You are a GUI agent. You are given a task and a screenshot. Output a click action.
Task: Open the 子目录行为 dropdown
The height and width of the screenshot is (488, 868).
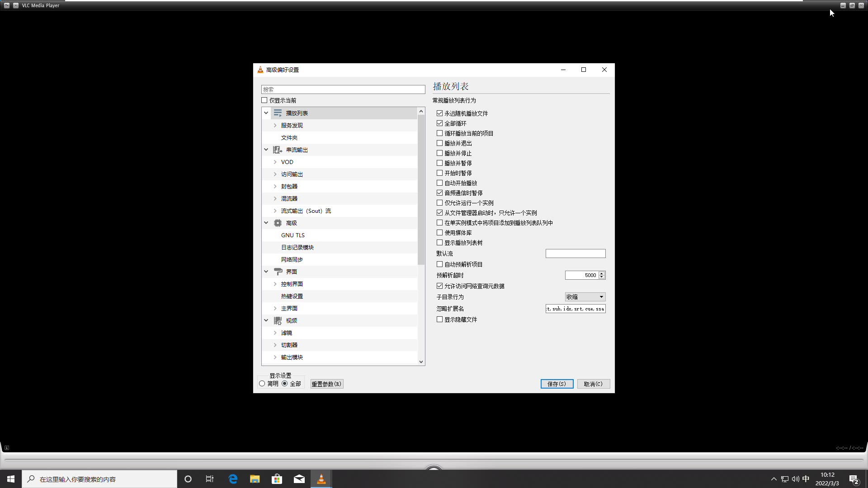click(585, 297)
